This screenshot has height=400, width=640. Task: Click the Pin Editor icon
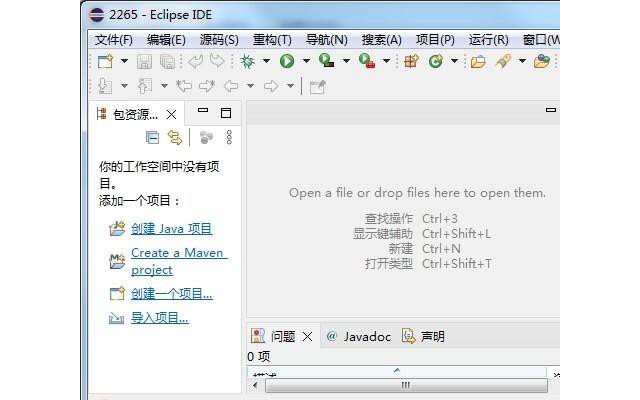(318, 87)
